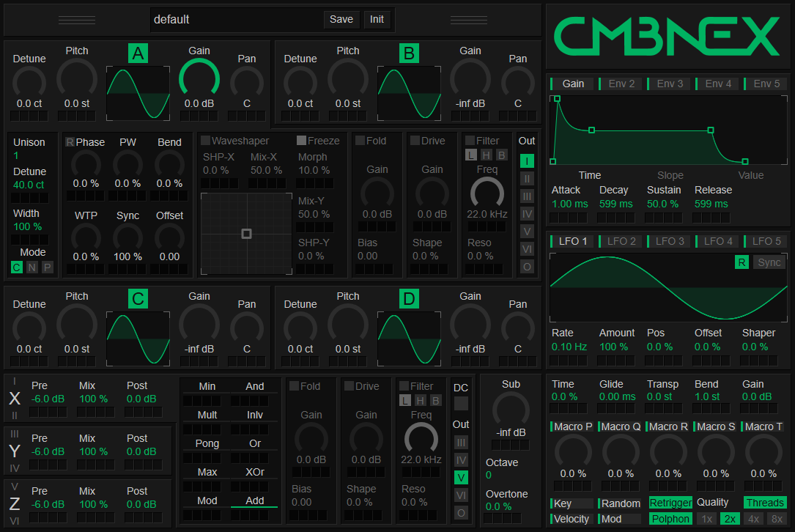Route oscillator Out to bus VI
Screen dimensions: 795x532
[x=527, y=249]
